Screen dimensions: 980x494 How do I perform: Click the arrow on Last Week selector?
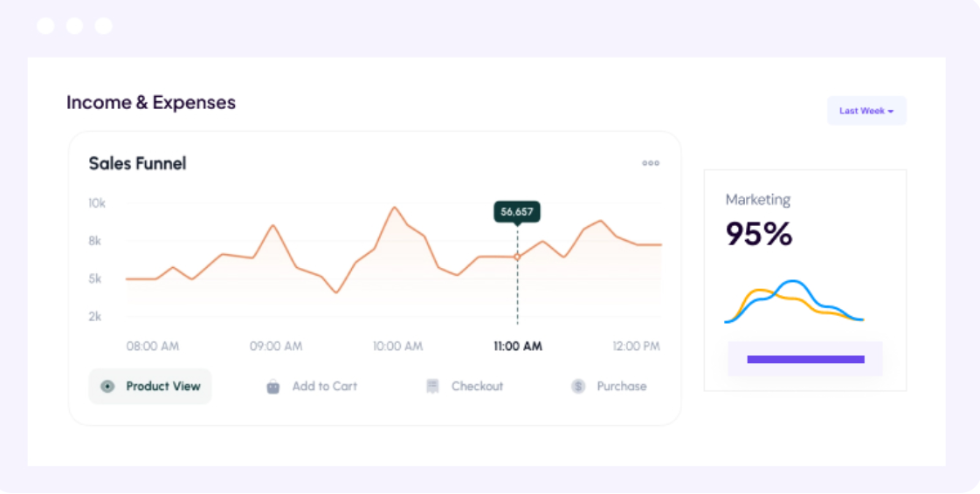pos(891,112)
